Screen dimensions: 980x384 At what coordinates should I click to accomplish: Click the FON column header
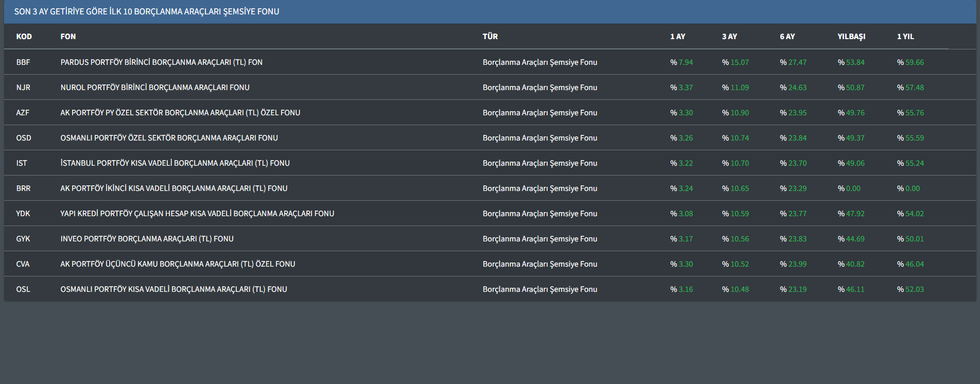coord(68,37)
